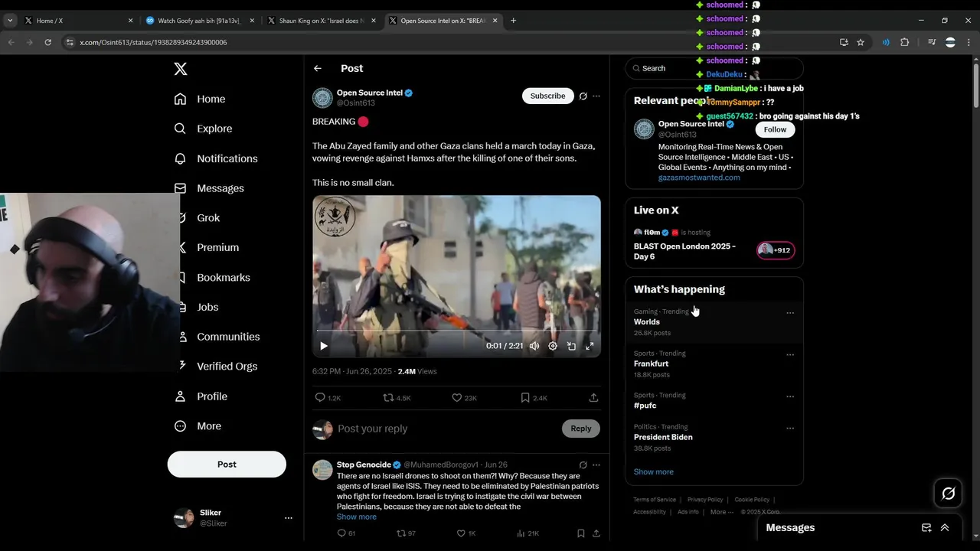980x551 pixels.
Task: Share the main post via share icon
Action: [593, 398]
